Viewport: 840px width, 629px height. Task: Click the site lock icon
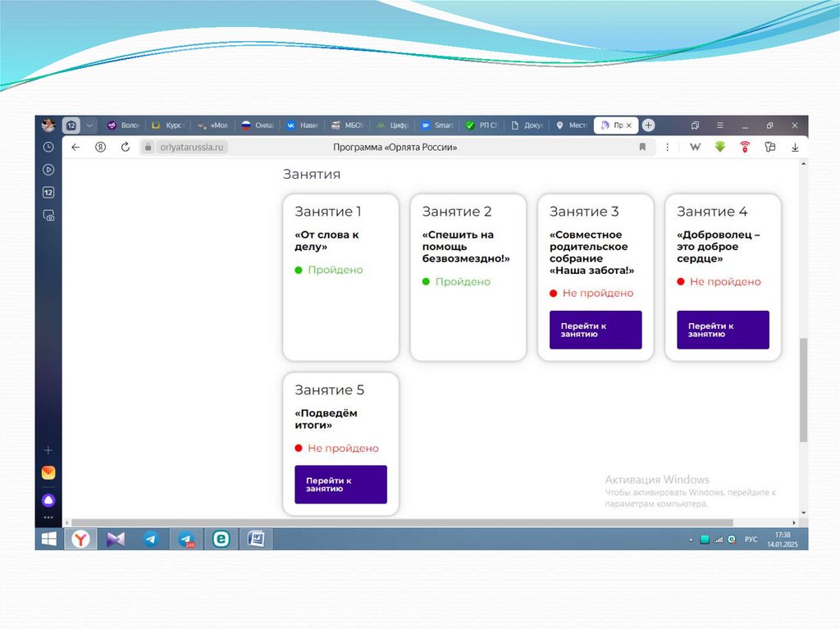[x=148, y=147]
